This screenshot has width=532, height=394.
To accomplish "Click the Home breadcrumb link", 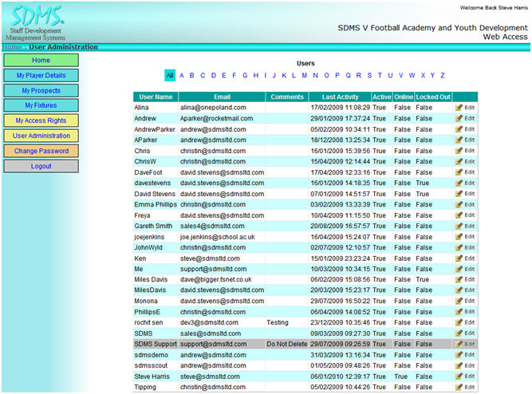I will [x=12, y=47].
